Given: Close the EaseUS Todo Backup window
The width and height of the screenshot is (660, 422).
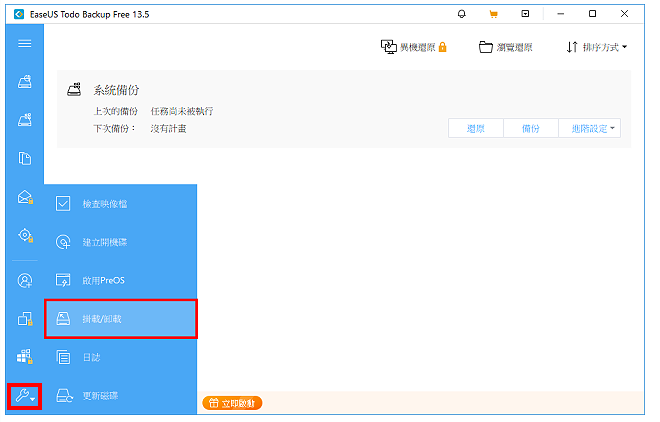Looking at the screenshot, I should coord(624,14).
